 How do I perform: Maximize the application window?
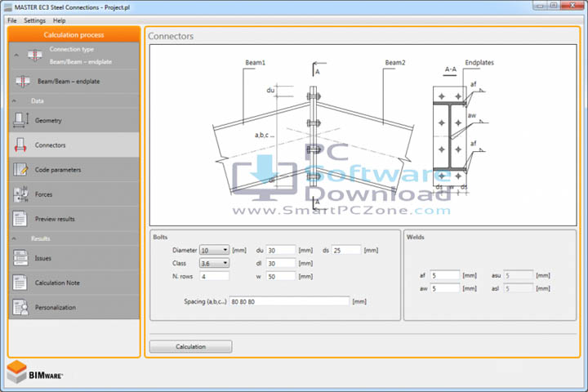click(x=554, y=6)
